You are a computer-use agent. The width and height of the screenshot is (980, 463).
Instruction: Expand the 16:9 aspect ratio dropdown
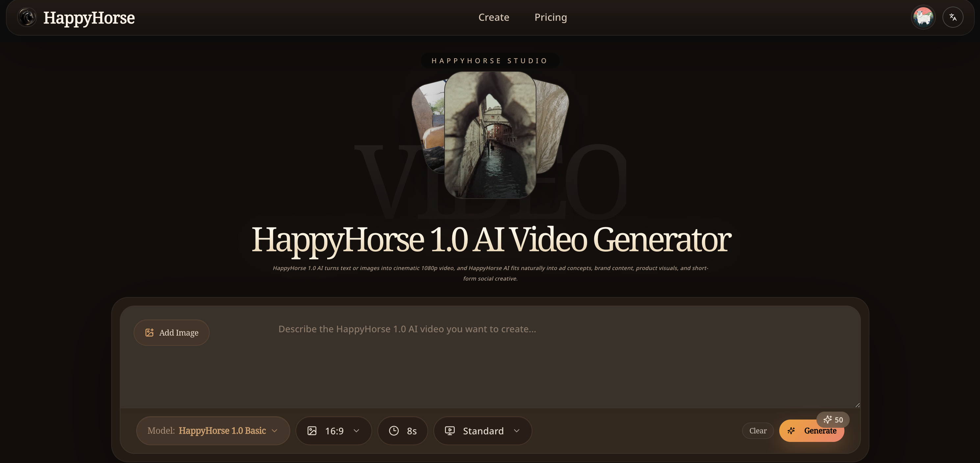pos(334,431)
